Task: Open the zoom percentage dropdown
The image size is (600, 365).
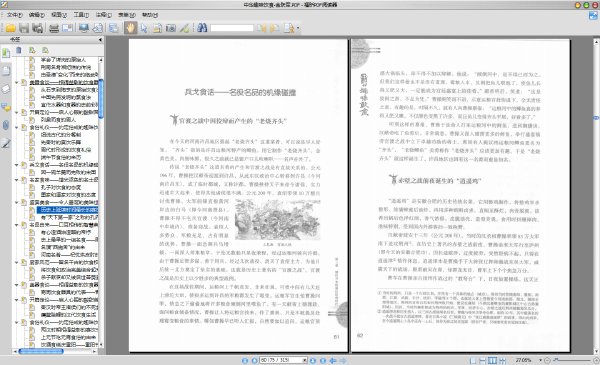Action: [540, 360]
